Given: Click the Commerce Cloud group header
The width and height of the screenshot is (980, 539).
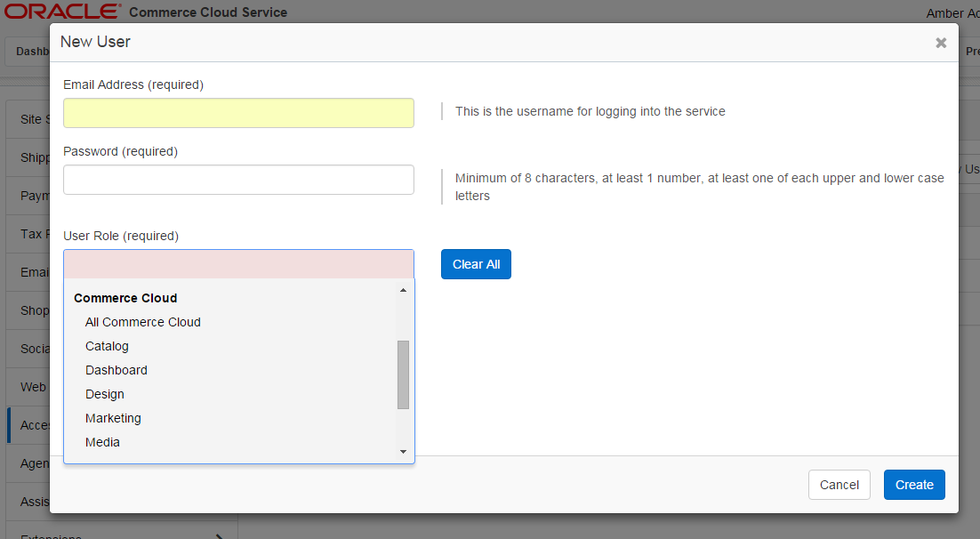Looking at the screenshot, I should click(x=125, y=298).
